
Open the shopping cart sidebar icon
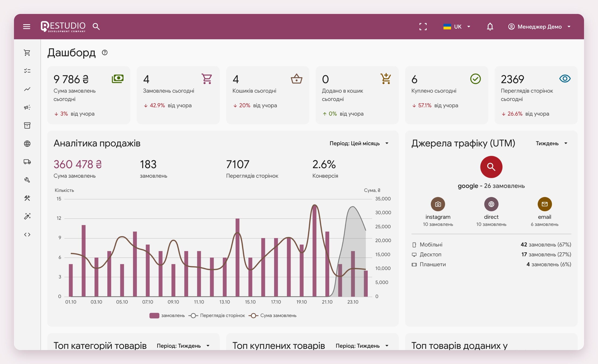[x=27, y=53]
